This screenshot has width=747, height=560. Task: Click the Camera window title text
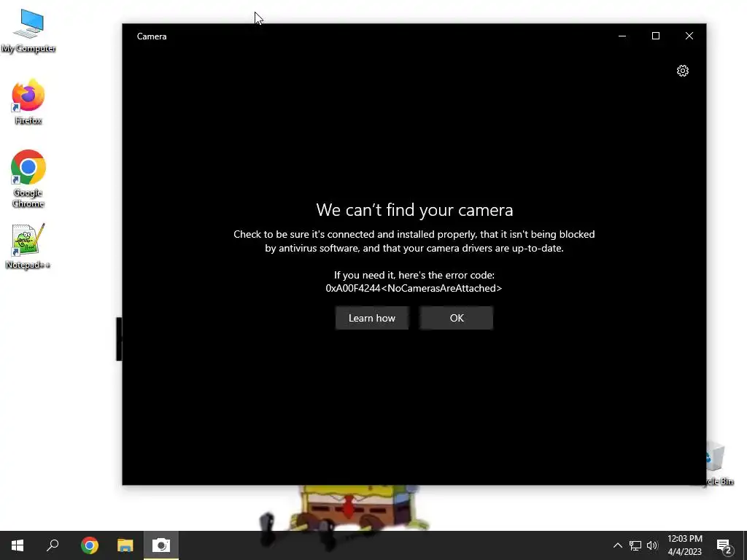click(152, 36)
